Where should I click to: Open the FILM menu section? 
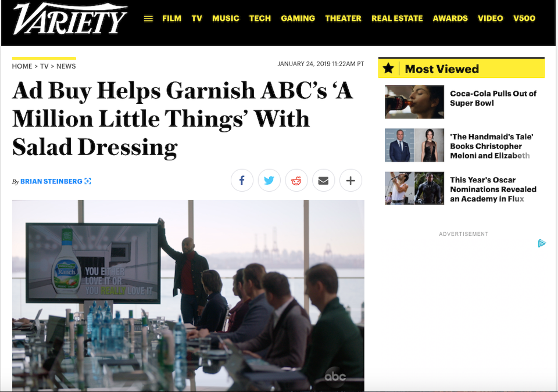pos(172,19)
